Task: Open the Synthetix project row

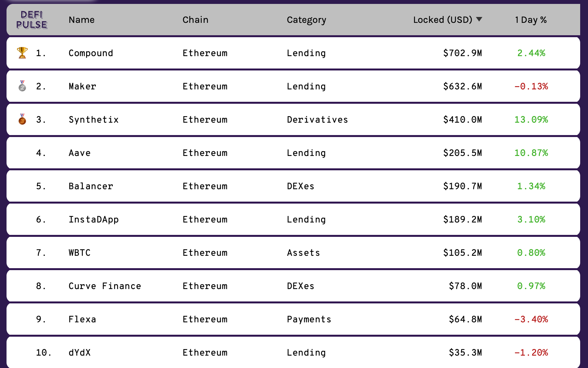Action: (94, 120)
